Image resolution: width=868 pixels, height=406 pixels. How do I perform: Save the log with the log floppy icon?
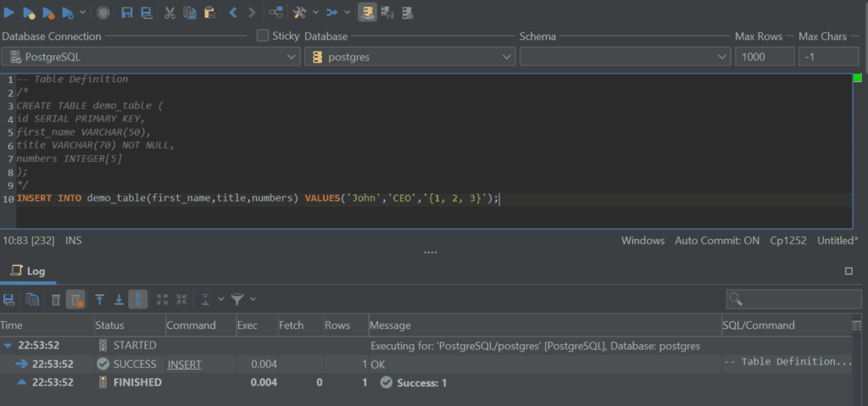(x=8, y=300)
